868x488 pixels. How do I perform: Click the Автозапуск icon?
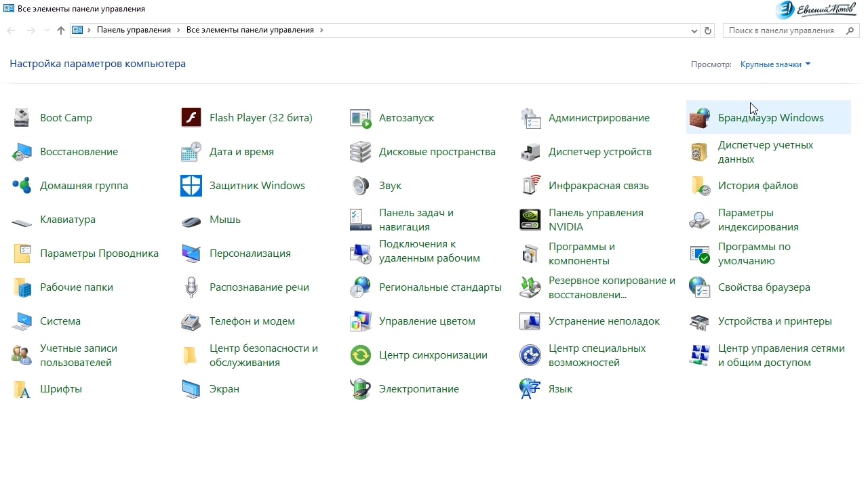[x=361, y=118]
